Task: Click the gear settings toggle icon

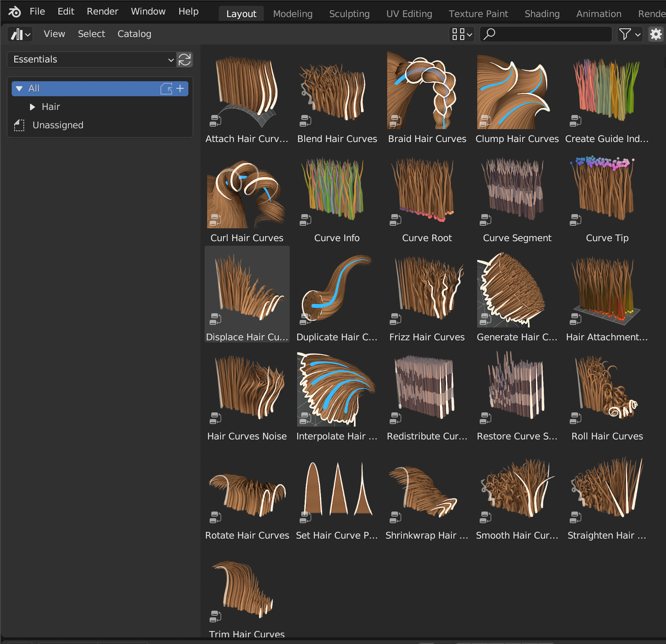Action: pos(656,34)
